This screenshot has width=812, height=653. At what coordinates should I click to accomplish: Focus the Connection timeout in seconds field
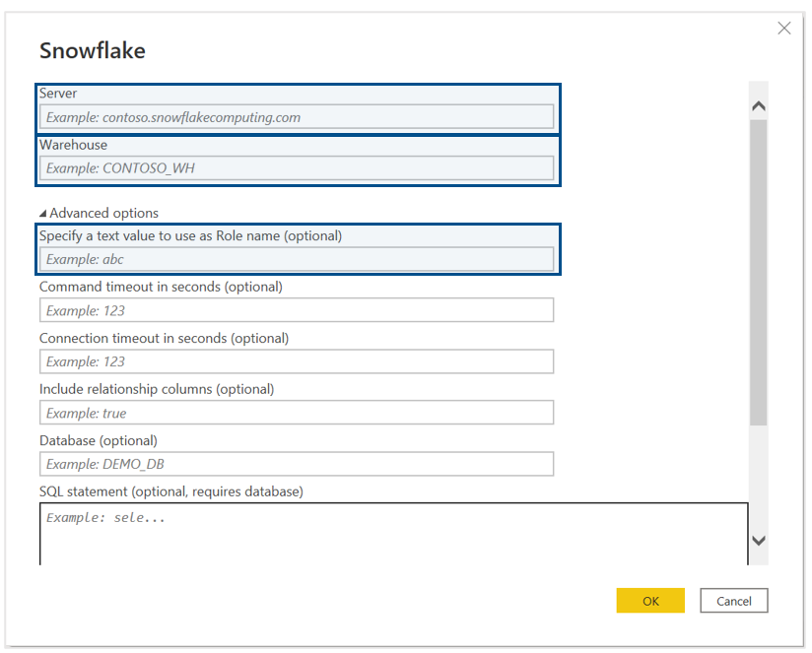point(297,361)
